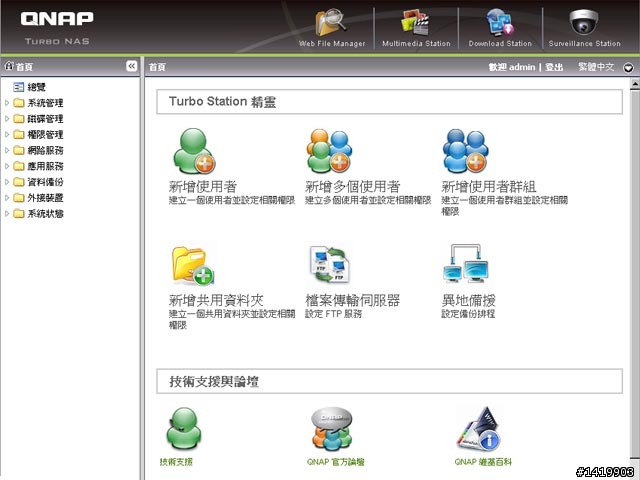Click the 磁碟管理 folder icon
640x480 pixels.
[19, 119]
